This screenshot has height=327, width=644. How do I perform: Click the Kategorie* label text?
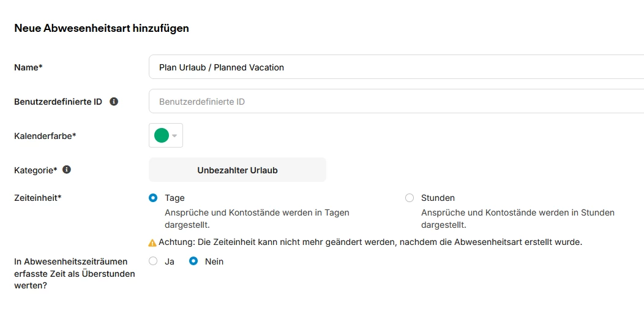[x=36, y=170]
